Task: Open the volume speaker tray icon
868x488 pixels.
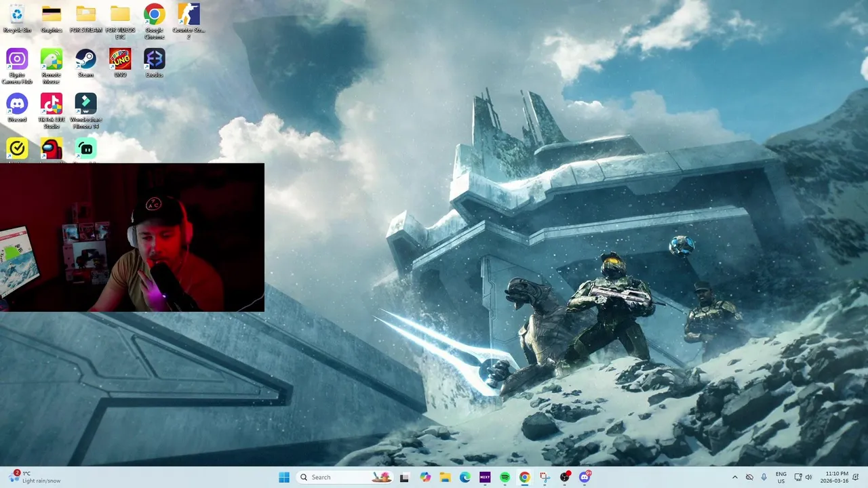Action: 808,477
